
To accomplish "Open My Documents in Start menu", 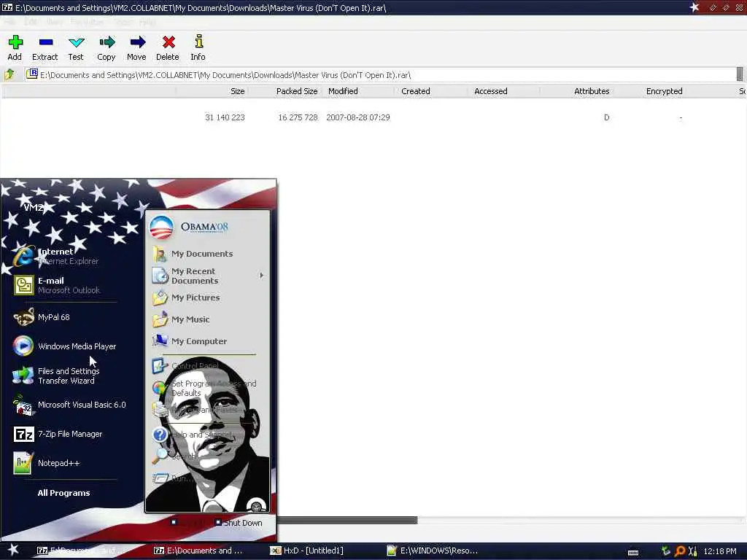I will [x=207, y=254].
